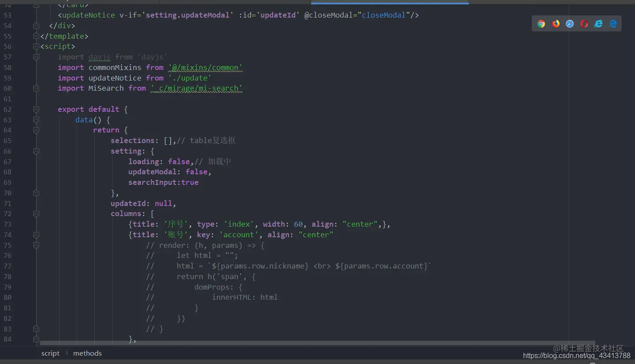Open preview in Edge browser icon

click(613, 24)
